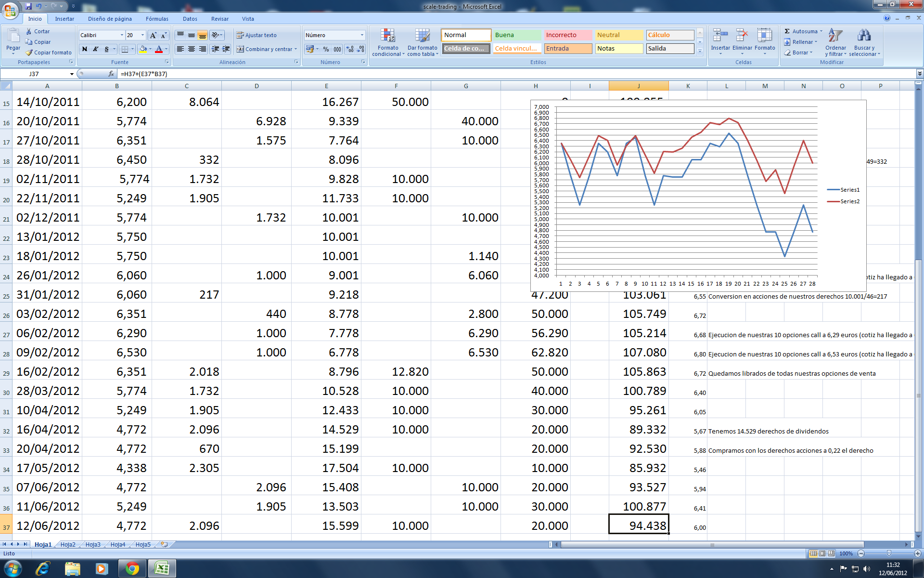Click the Buscar y seleccionar binoculars icon
The image size is (924, 578).
[x=864, y=36]
